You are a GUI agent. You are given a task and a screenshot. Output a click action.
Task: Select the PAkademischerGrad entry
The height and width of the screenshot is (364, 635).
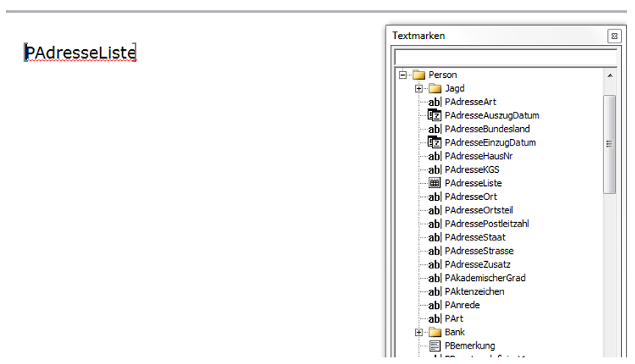click(x=485, y=278)
